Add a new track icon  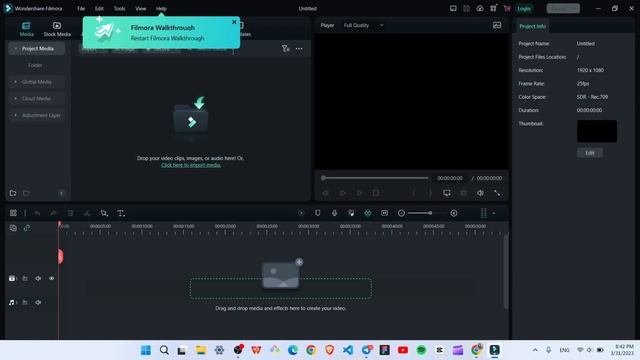click(13, 228)
